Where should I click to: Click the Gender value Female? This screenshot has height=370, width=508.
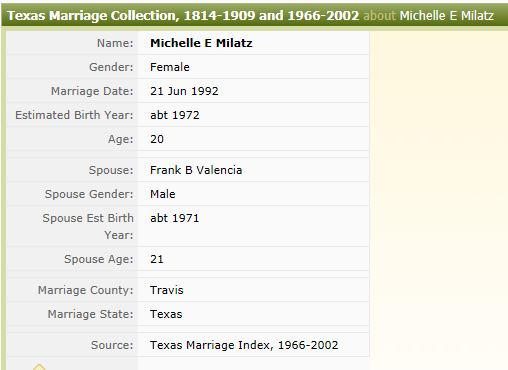tap(170, 67)
